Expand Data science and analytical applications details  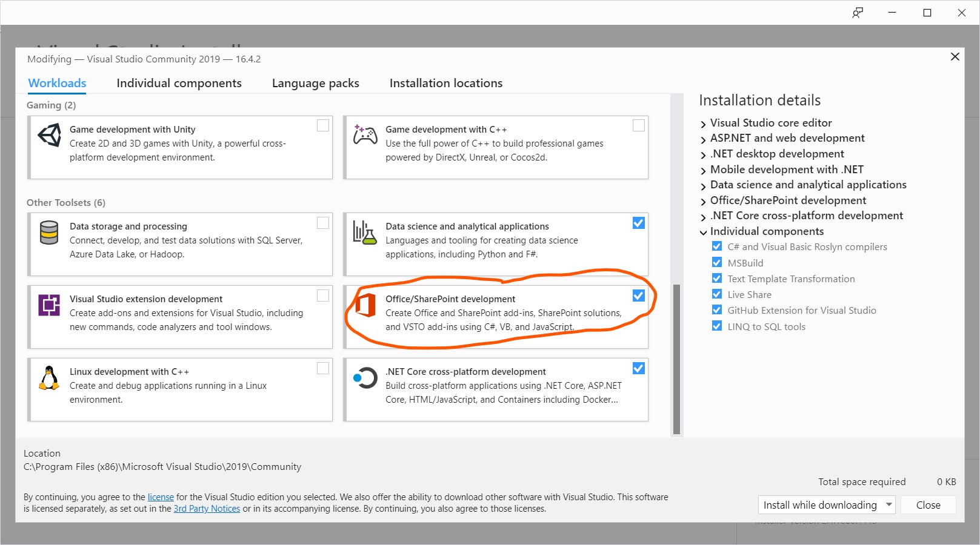(x=703, y=186)
